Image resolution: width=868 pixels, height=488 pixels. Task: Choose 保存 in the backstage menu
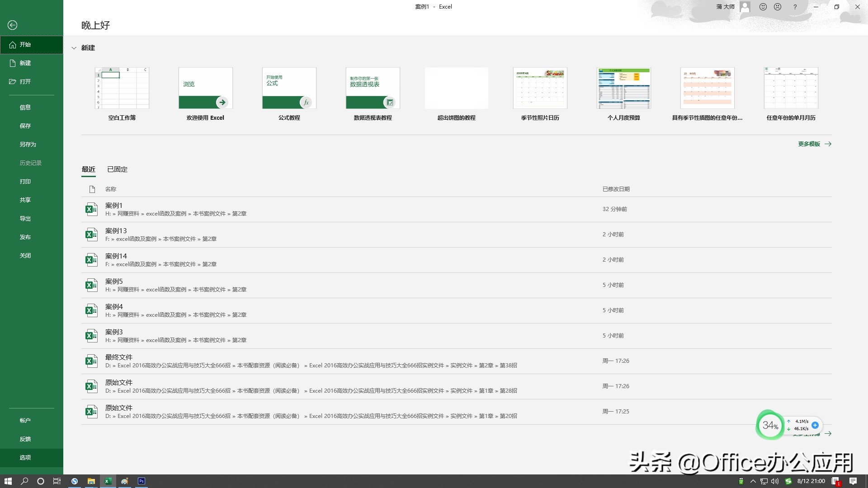click(32, 126)
